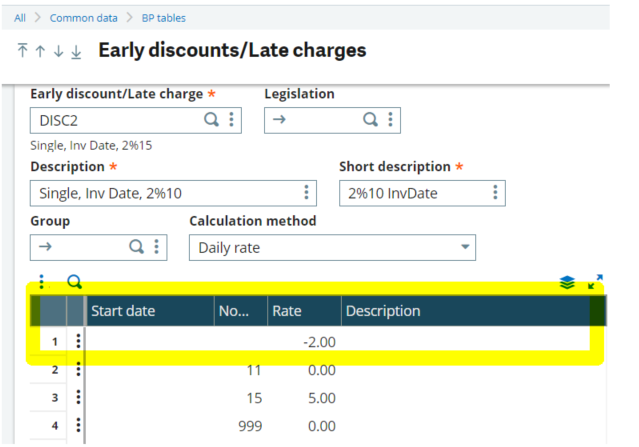Viewport: 639px width, 447px height.
Task: Open row 2 actions menu
Action: [77, 369]
